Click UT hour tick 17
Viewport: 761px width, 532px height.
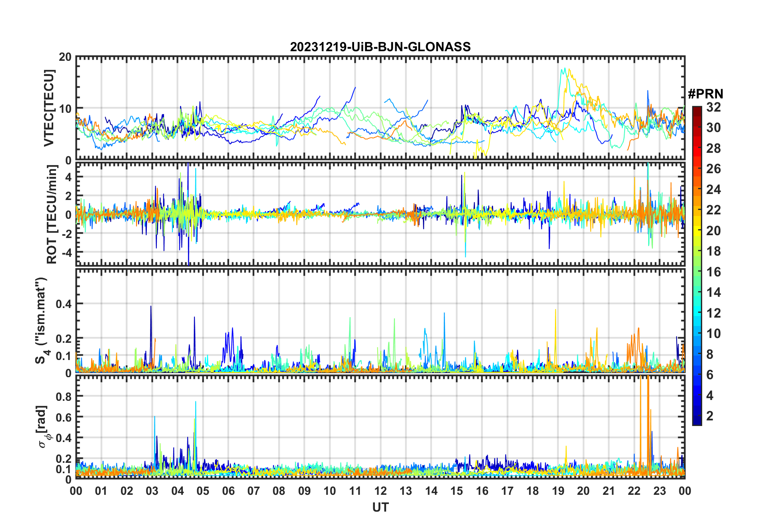[x=507, y=491]
